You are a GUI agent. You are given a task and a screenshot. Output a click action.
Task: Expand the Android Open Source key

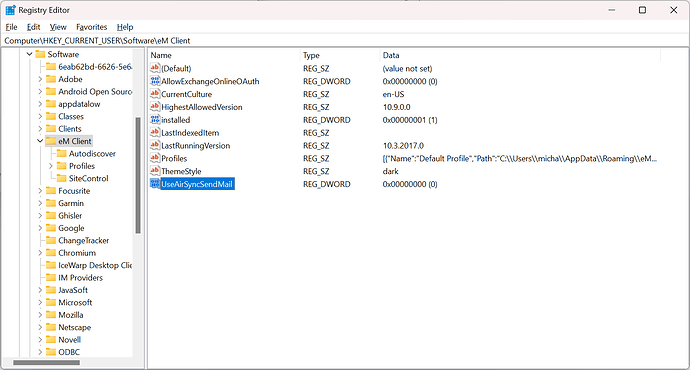point(40,92)
